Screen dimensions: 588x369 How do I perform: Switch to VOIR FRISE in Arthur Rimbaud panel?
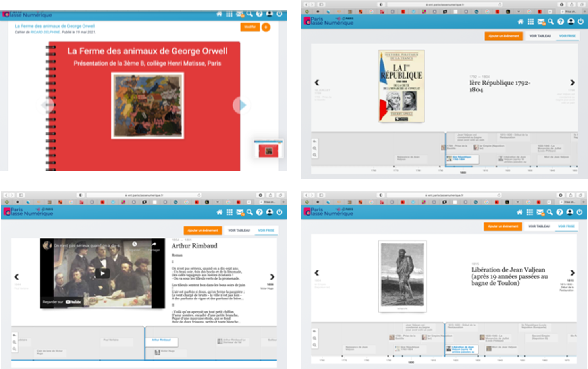(x=266, y=230)
